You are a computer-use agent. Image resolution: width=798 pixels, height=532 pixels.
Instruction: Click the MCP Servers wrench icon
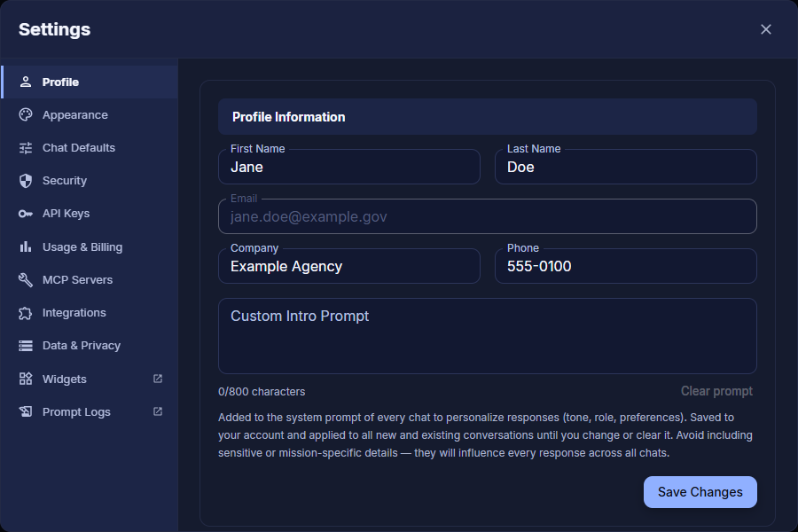pyautogui.click(x=26, y=279)
